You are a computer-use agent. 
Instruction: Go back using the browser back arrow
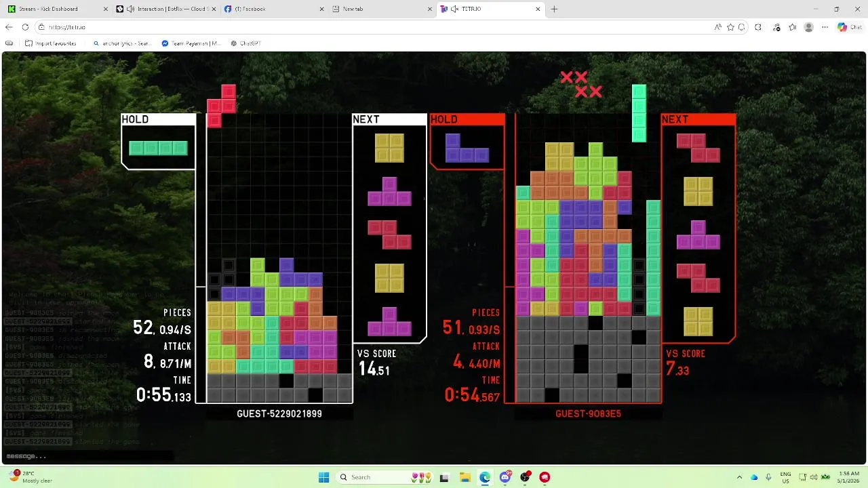(9, 27)
